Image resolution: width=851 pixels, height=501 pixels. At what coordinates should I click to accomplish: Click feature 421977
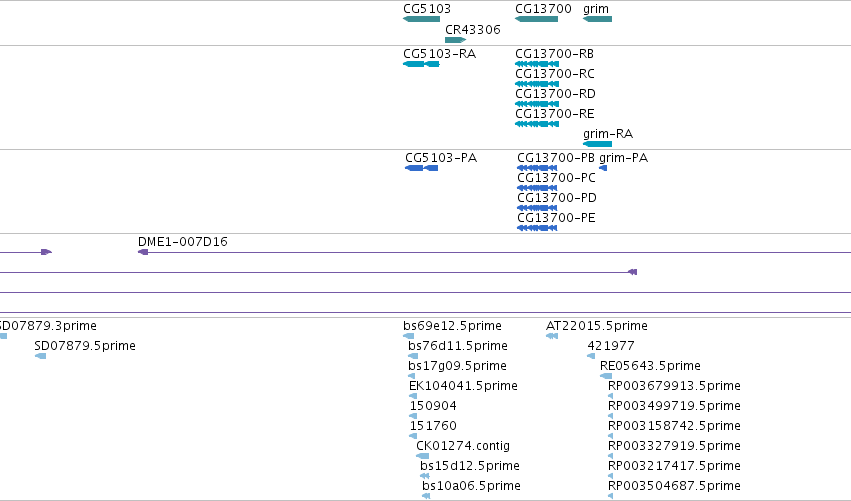pyautogui.click(x=591, y=356)
